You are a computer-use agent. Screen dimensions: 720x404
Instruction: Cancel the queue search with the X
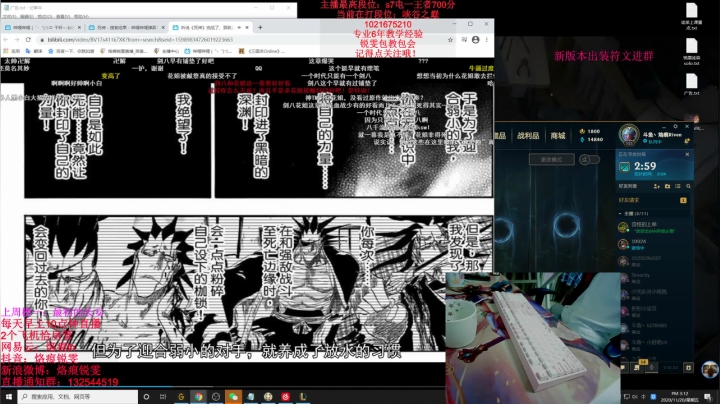click(687, 154)
